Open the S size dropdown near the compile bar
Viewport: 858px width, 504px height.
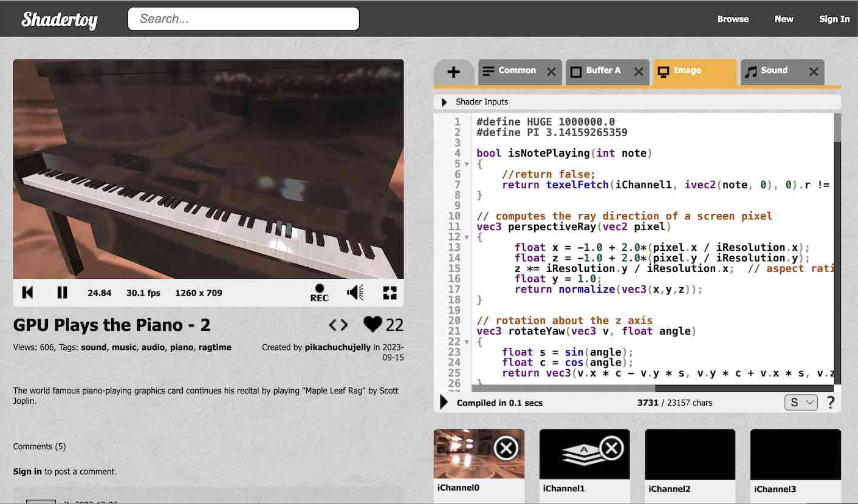point(800,402)
